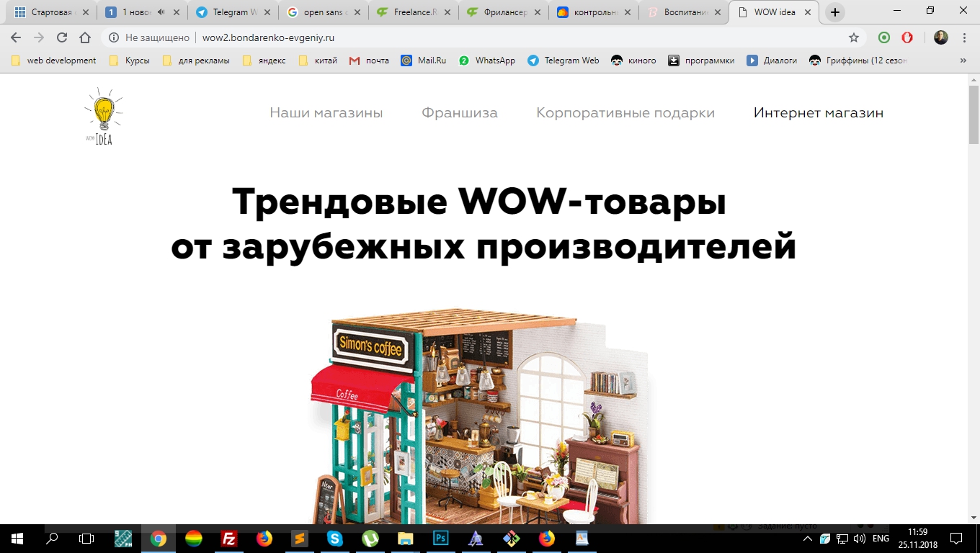Image resolution: width=980 pixels, height=553 pixels.
Task: Open Наши магазины menu link
Action: point(326,113)
